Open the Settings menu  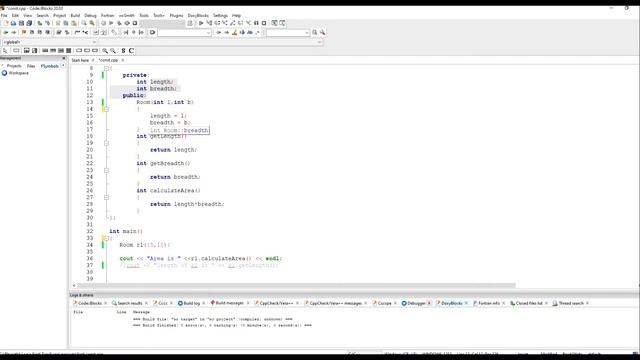(x=220, y=16)
